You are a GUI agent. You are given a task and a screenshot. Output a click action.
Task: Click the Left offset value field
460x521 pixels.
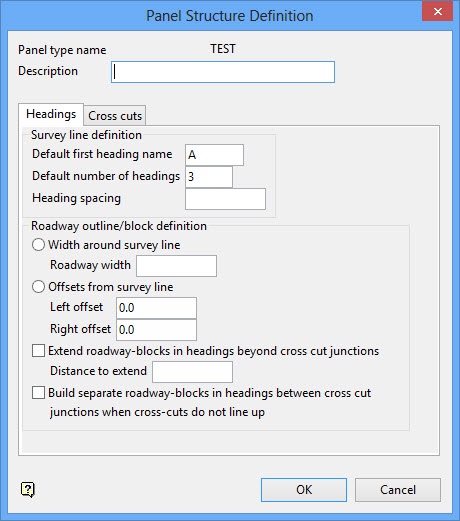click(156, 308)
